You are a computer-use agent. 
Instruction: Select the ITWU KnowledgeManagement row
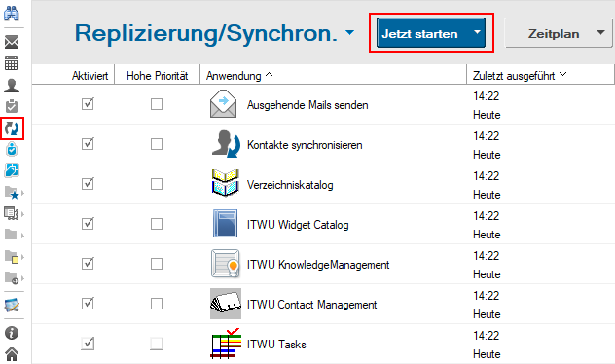pyautogui.click(x=323, y=264)
